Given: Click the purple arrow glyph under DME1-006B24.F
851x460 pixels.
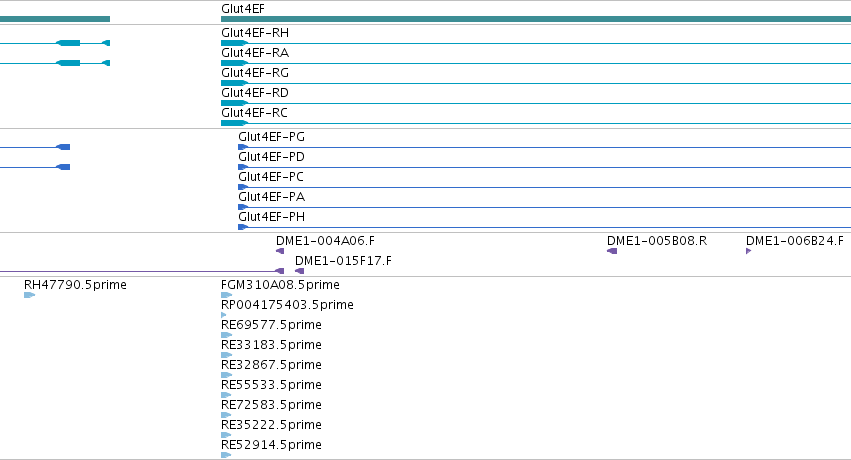Looking at the screenshot, I should (748, 251).
